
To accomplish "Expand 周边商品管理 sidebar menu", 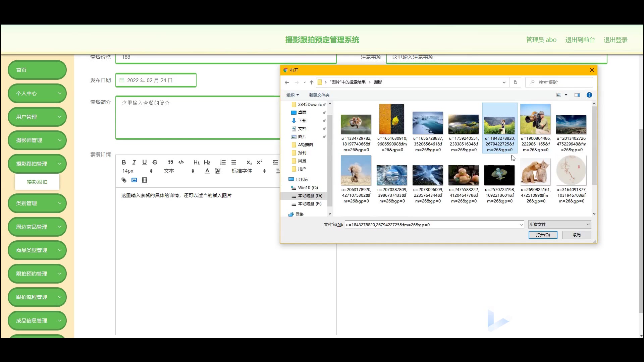I will point(37,227).
